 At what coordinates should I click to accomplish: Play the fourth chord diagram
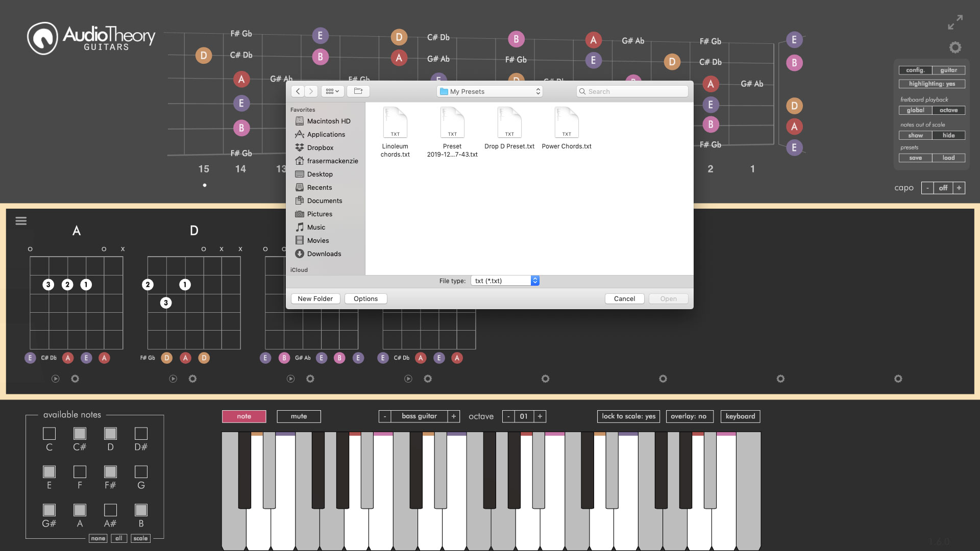pos(408,379)
